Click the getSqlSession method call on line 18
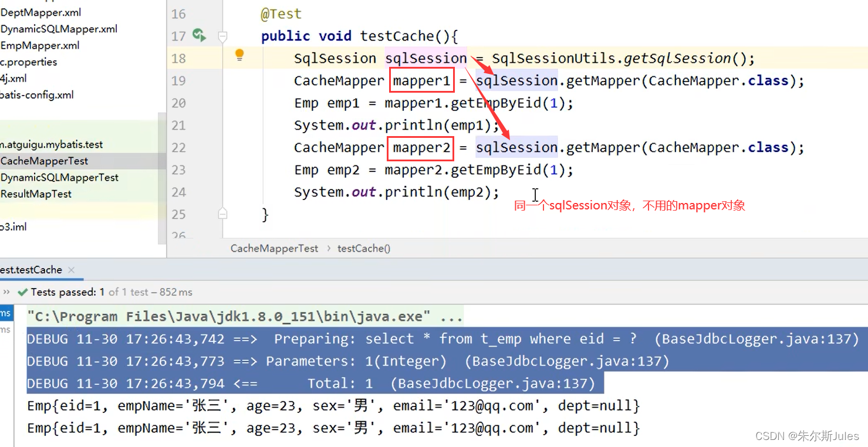The height and width of the screenshot is (447, 868). pyautogui.click(x=677, y=58)
